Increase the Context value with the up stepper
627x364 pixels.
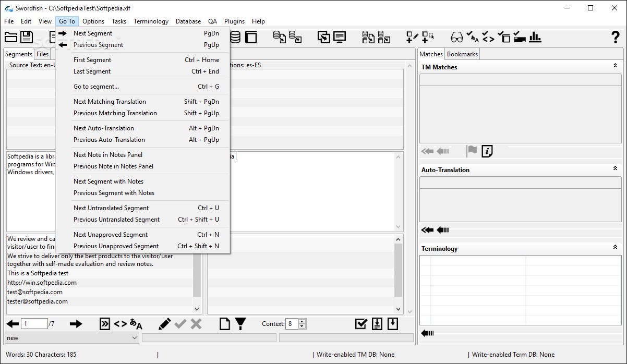tap(303, 321)
